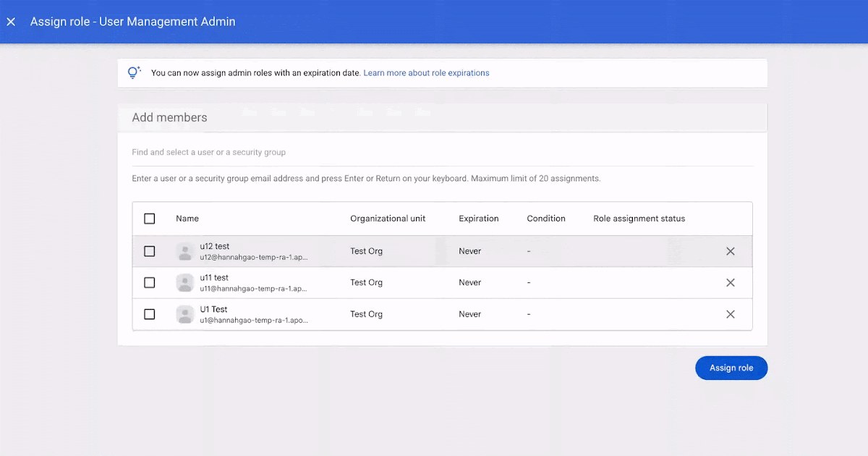Select the u11 test name text
The width and height of the screenshot is (868, 456).
[214, 278]
